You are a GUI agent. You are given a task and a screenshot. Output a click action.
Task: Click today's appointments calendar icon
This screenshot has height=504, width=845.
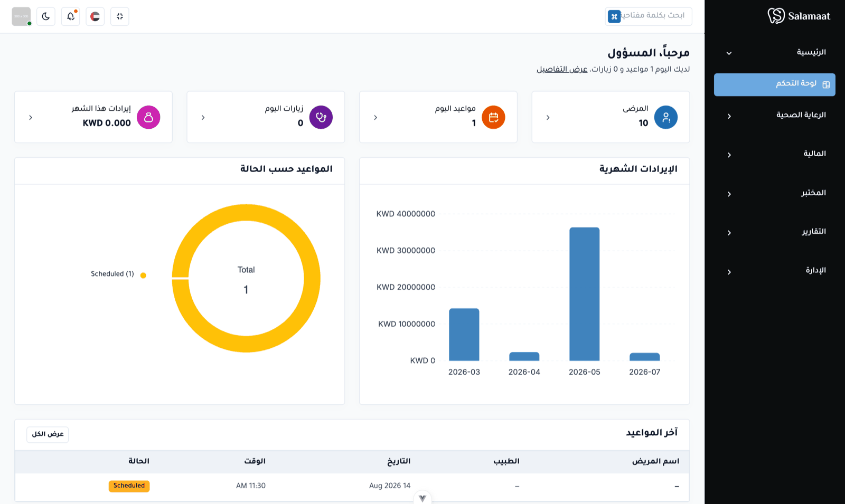(494, 117)
